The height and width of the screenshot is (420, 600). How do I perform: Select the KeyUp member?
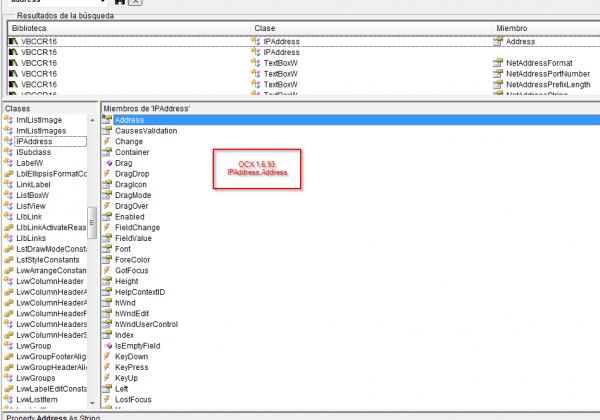click(x=126, y=378)
